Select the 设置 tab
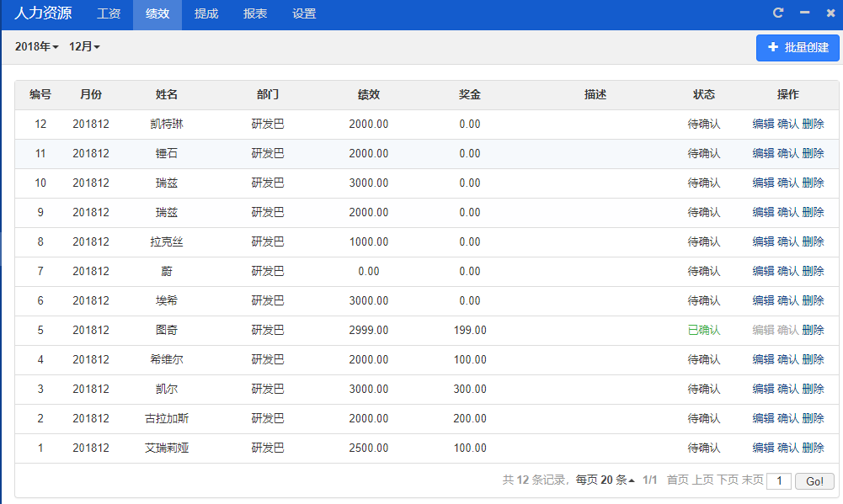The width and height of the screenshot is (843, 504). 304,14
